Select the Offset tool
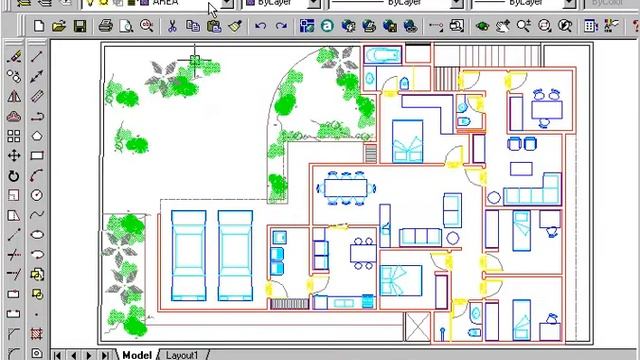 pos(14,116)
